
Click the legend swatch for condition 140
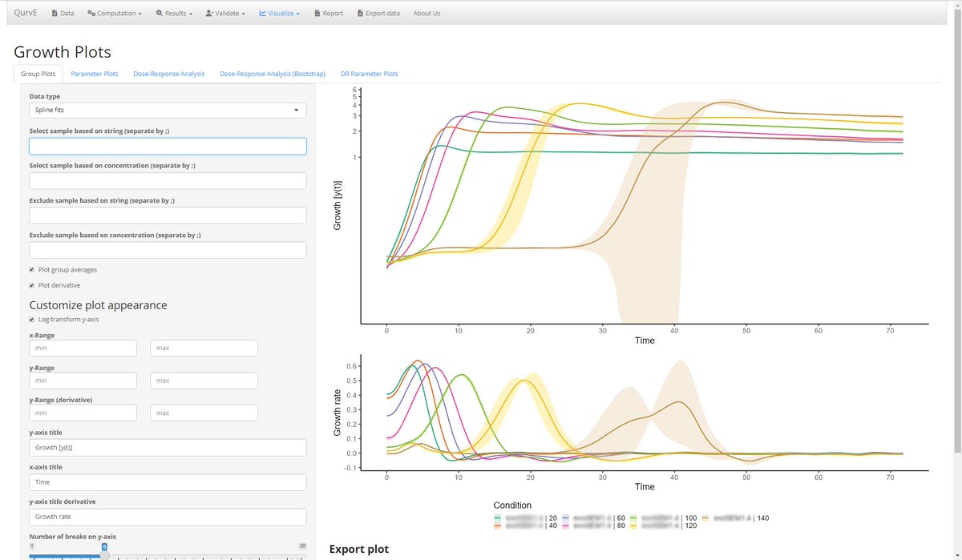pyautogui.click(x=707, y=518)
